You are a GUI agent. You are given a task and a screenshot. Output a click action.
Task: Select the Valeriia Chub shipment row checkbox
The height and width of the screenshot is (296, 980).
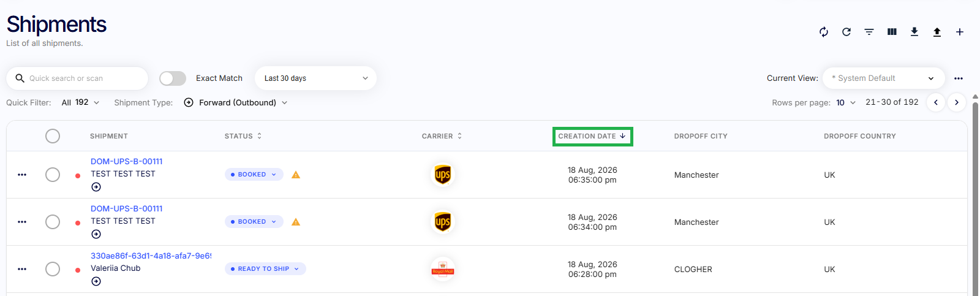click(x=53, y=269)
